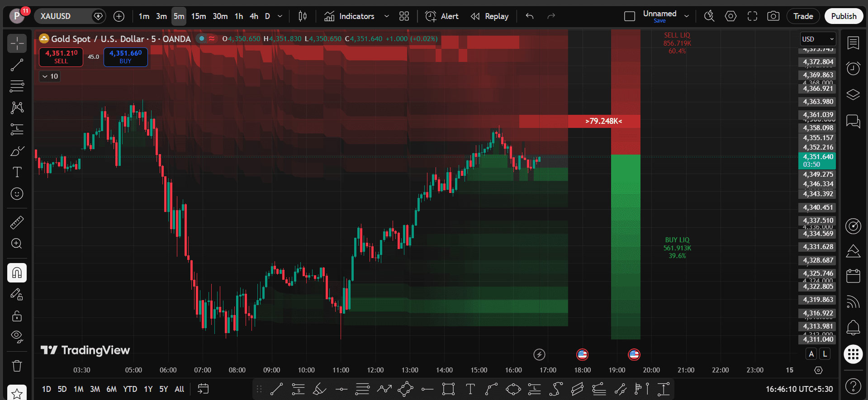Toggle auto scale A button
The width and height of the screenshot is (868, 400).
pos(811,354)
